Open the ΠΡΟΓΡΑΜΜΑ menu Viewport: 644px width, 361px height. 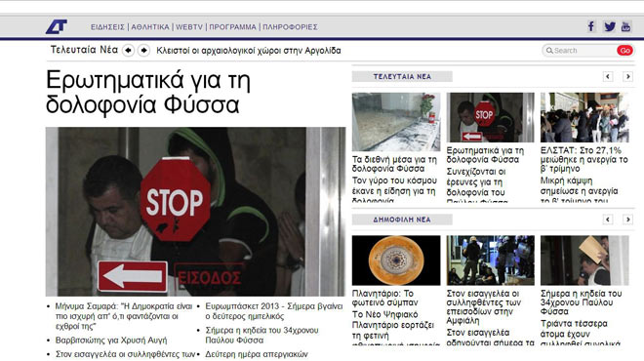click(232, 27)
